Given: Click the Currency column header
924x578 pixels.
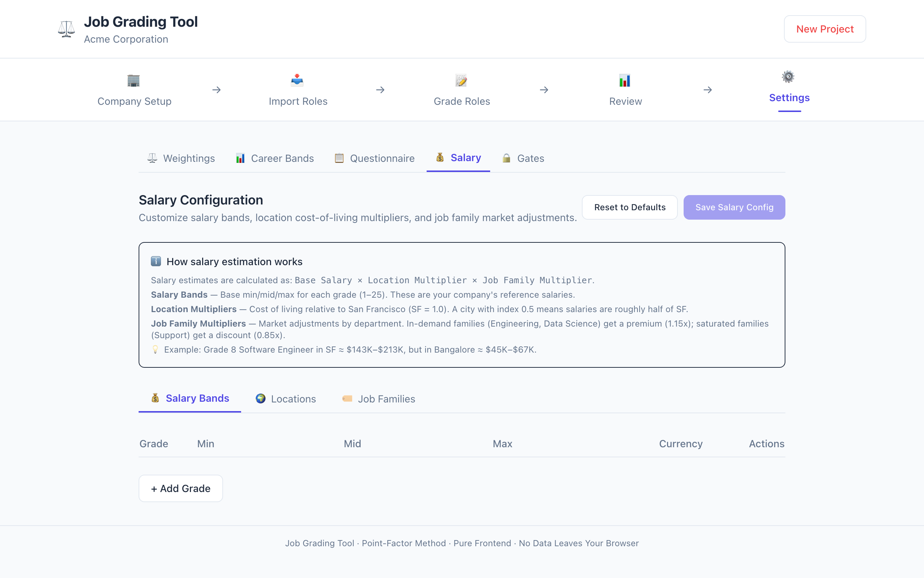Looking at the screenshot, I should pos(681,444).
